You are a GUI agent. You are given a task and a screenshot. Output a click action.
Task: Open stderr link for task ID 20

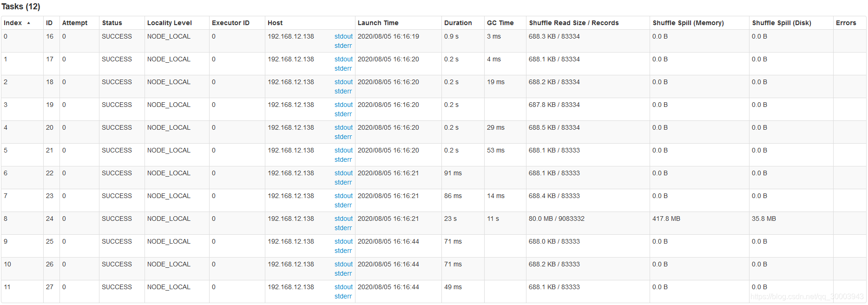pos(343,137)
